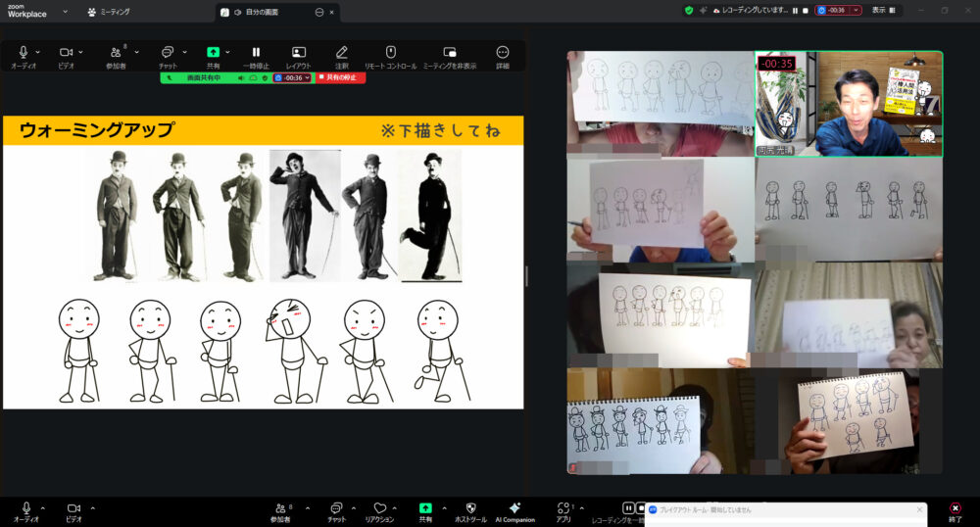Open the 詳細 more options icon
Viewport: 980px width, 527px height.
503,52
